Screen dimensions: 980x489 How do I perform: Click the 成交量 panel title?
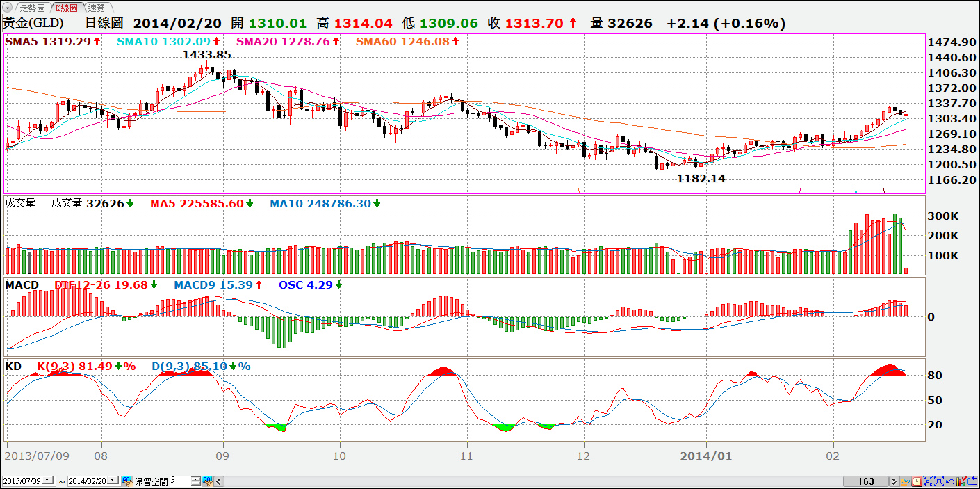click(x=20, y=203)
